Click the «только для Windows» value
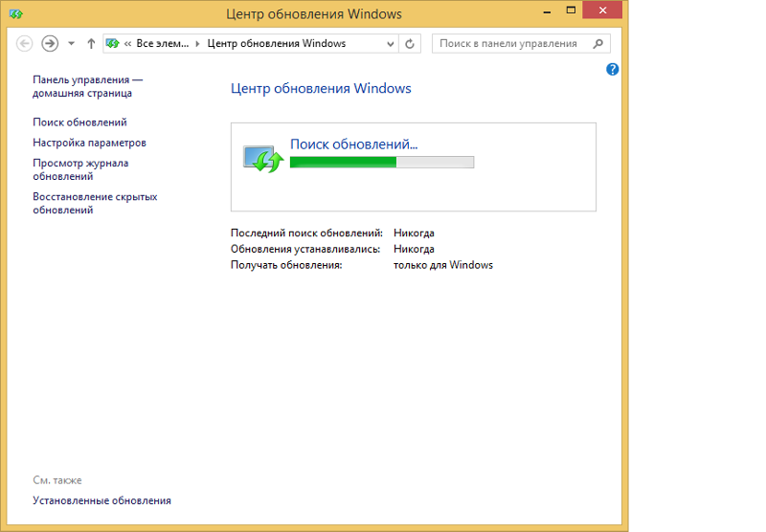 (443, 265)
